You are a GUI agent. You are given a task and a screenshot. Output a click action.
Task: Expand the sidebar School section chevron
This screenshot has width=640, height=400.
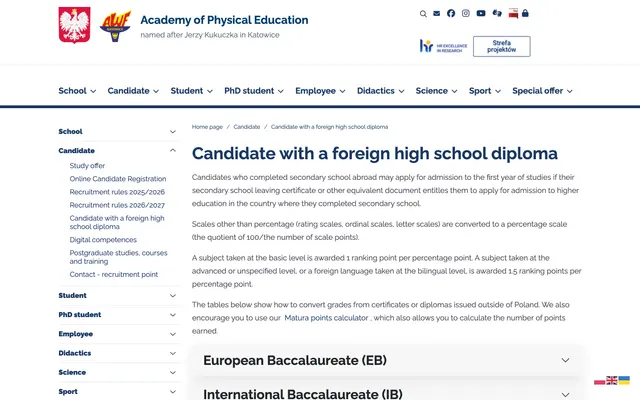pyautogui.click(x=173, y=132)
